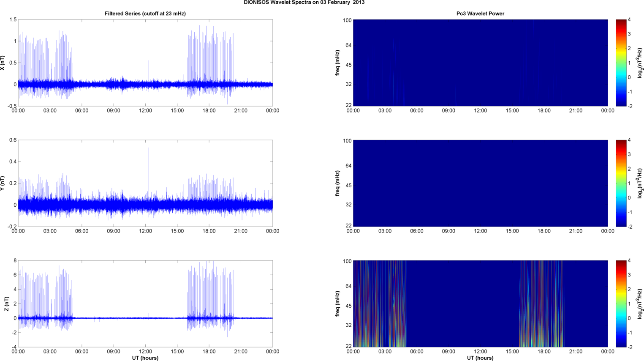Click the 'X (nT)' axis label

3,63
